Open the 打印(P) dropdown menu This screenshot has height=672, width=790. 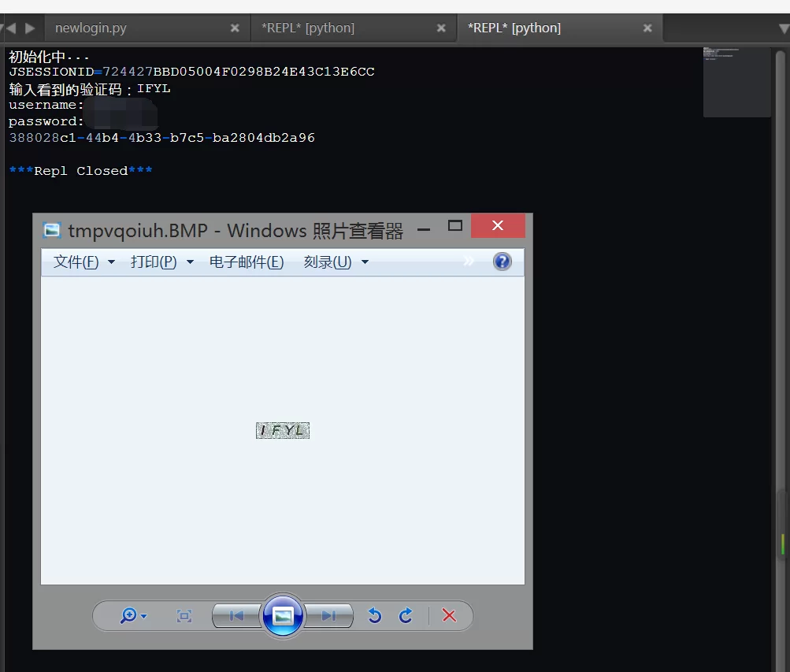(161, 262)
